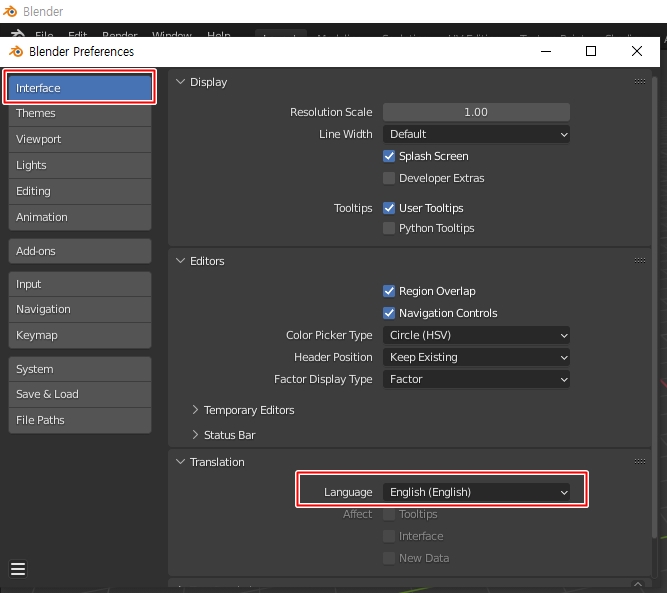Open the Line Width dropdown
Viewport: 667px width, 593px height.
click(476, 134)
